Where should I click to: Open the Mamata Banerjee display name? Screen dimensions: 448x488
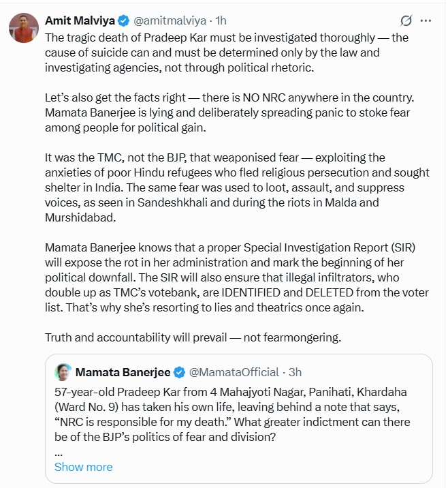point(123,372)
